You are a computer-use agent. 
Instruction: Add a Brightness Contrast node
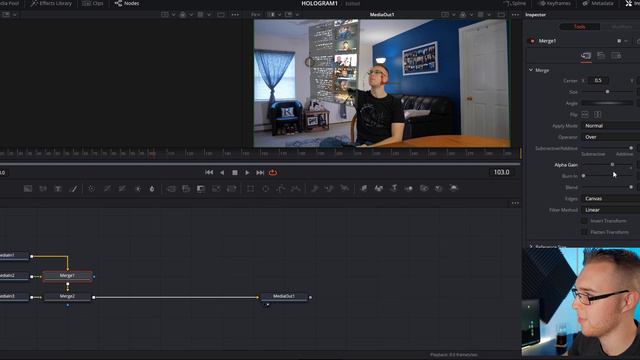(x=137, y=189)
